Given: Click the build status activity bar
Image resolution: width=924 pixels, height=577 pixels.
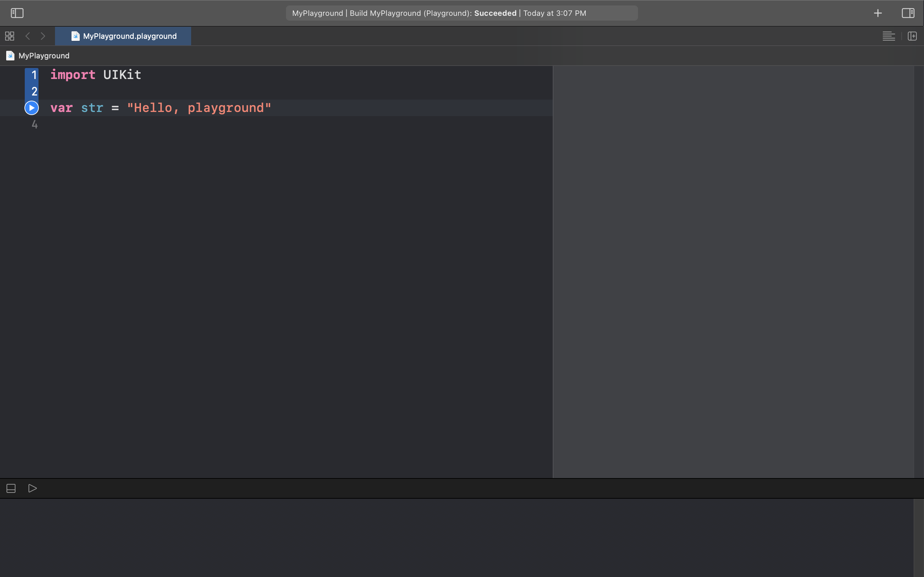Looking at the screenshot, I should click(461, 13).
